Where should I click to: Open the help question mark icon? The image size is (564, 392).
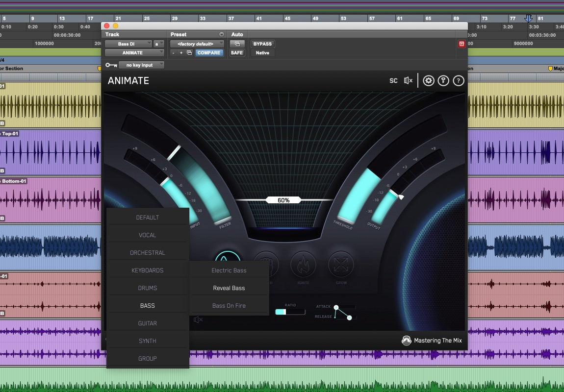[x=458, y=80]
